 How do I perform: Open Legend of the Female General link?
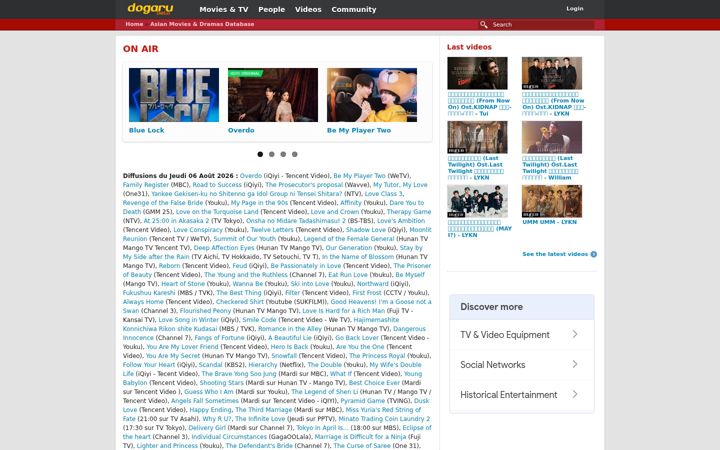(349, 239)
